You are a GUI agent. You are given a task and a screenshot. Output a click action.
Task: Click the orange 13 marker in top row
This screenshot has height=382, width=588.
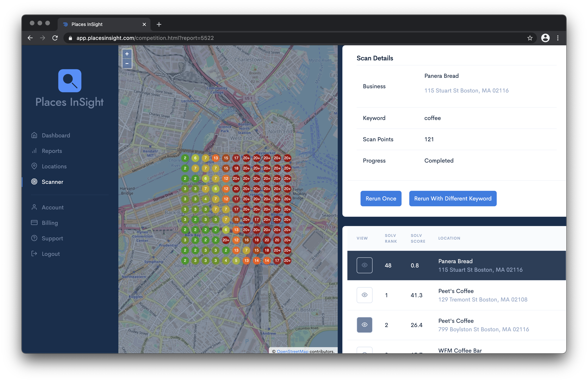pyautogui.click(x=216, y=158)
